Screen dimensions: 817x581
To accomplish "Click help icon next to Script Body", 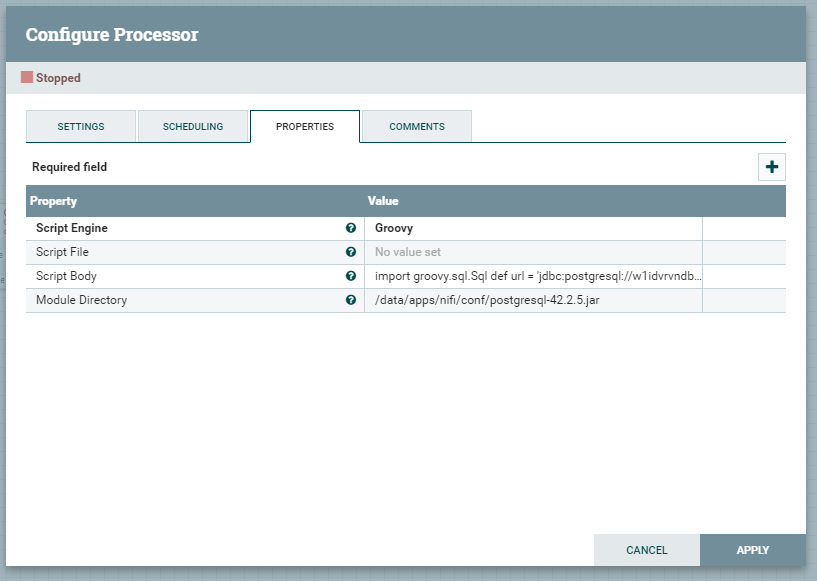I will (x=351, y=276).
